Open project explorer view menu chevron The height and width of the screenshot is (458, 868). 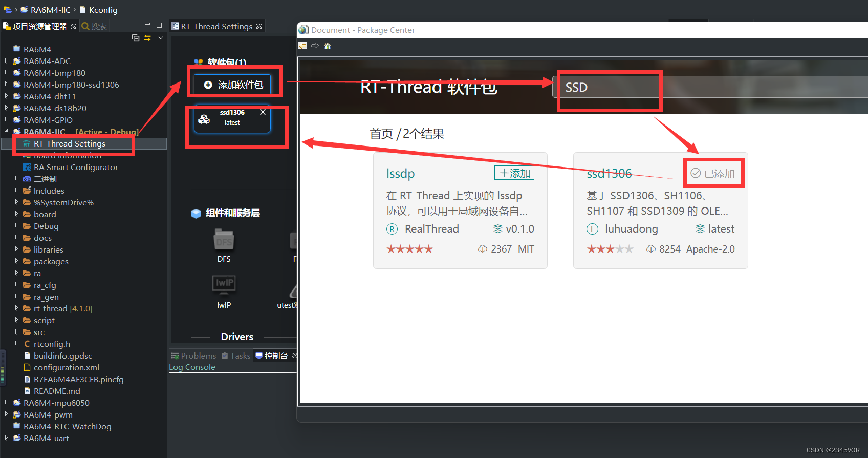pos(161,38)
